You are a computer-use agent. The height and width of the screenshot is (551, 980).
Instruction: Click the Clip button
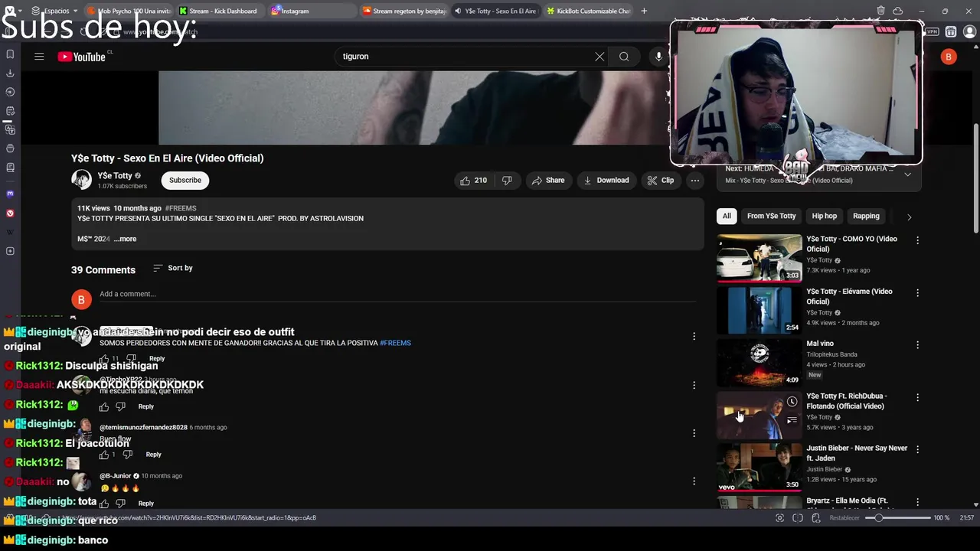pyautogui.click(x=661, y=181)
